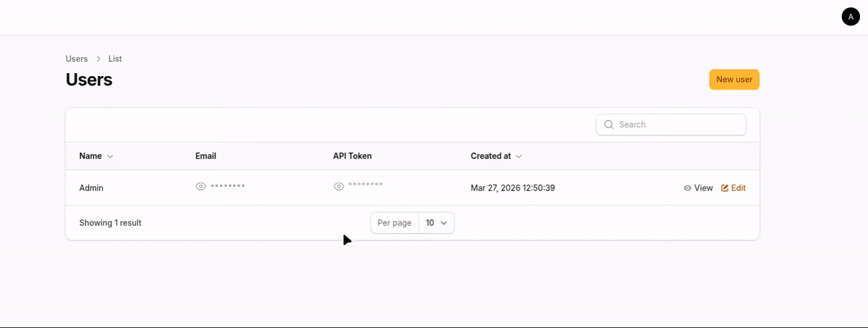
Task: Open the Per page 10 dropdown
Action: pos(437,223)
